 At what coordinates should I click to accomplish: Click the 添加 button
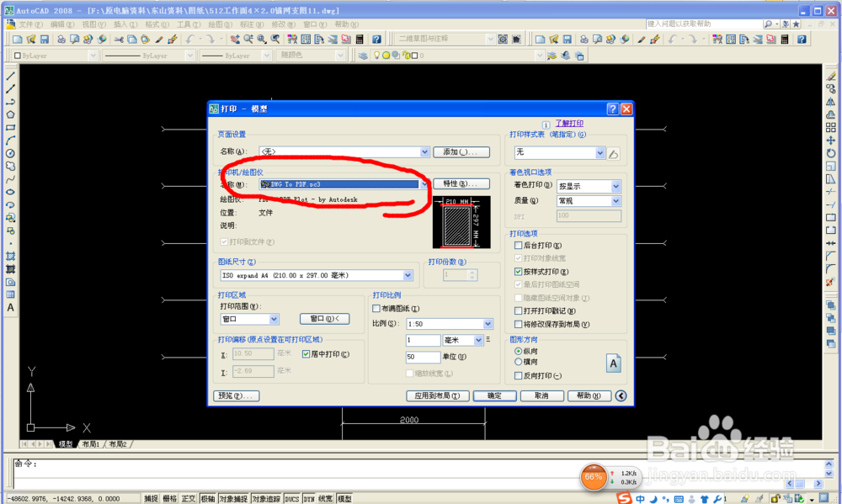pos(461,152)
